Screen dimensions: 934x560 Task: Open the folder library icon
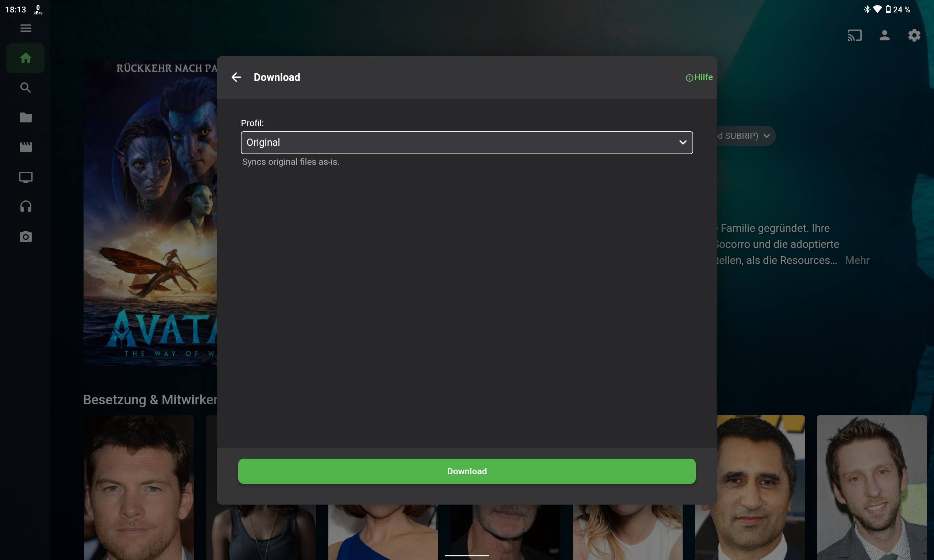pos(26,117)
